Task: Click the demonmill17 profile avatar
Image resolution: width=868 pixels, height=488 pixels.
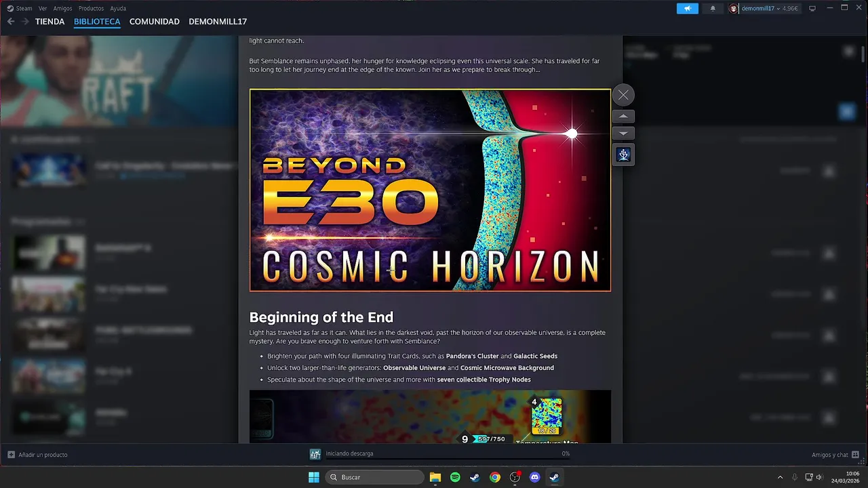Action: tap(733, 8)
